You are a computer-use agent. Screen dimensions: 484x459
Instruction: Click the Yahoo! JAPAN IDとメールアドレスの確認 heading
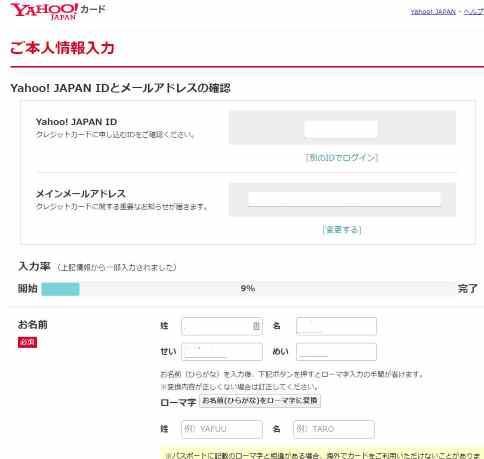120,88
